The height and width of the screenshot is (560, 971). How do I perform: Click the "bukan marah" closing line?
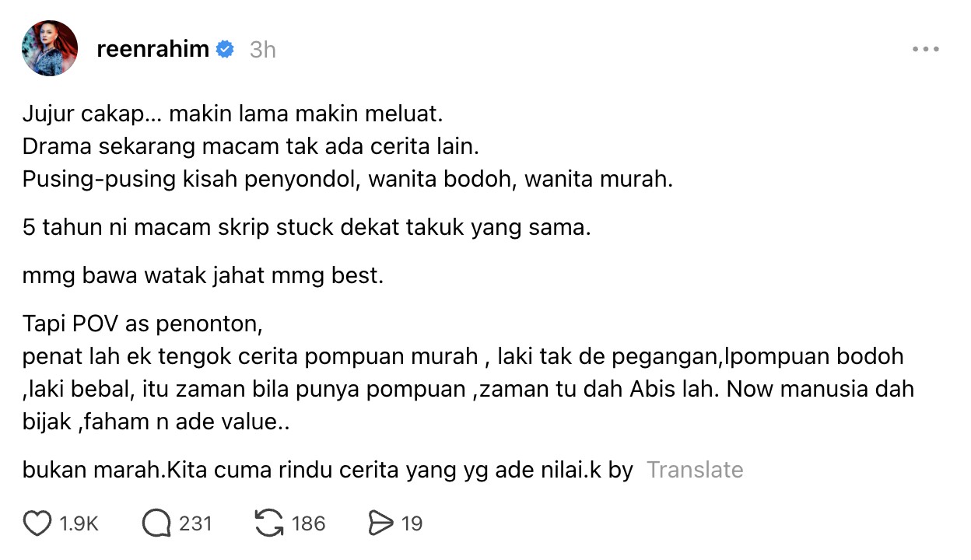[x=328, y=470]
